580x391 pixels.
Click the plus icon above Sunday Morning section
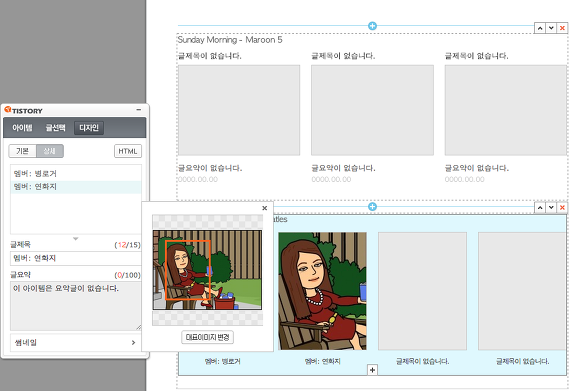pyautogui.click(x=372, y=26)
